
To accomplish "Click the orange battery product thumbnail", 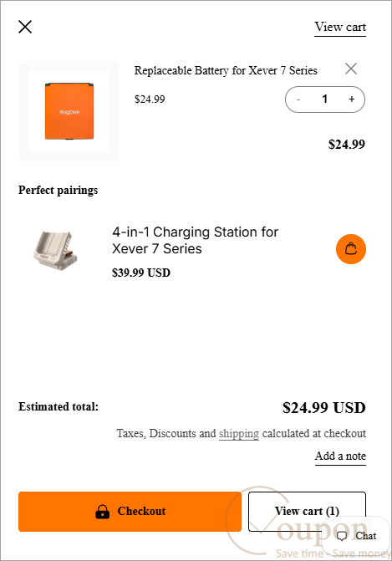I will click(x=69, y=111).
